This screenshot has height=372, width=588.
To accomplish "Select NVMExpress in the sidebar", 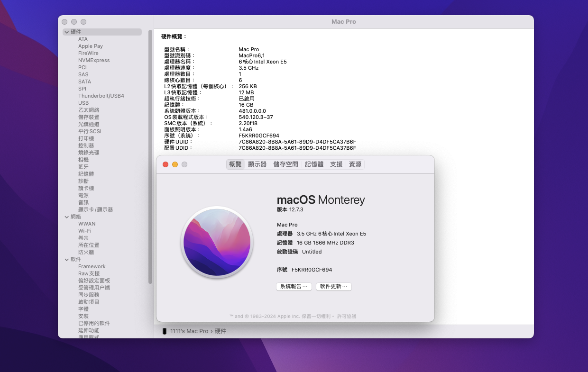I will (x=94, y=60).
